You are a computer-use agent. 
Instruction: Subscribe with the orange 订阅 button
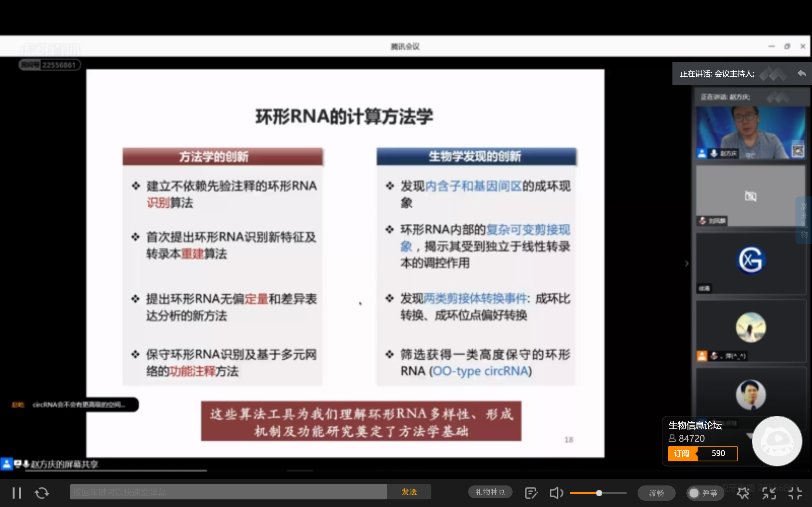point(682,453)
